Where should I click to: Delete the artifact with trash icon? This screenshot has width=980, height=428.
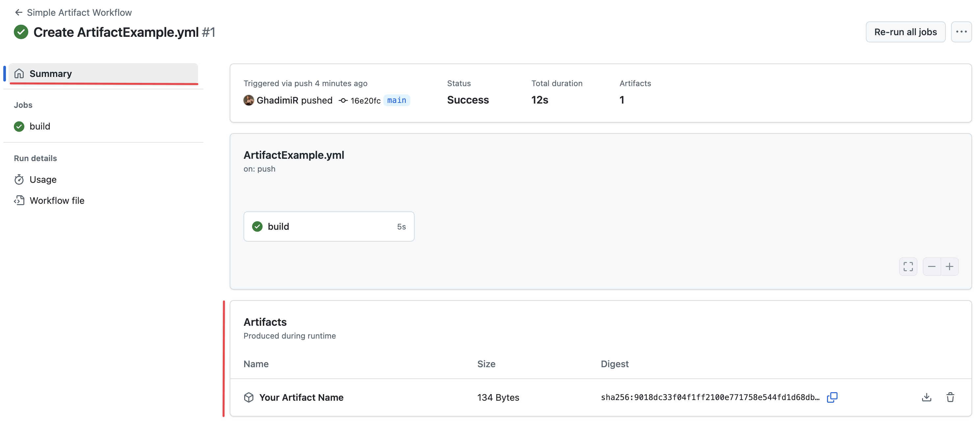point(950,397)
